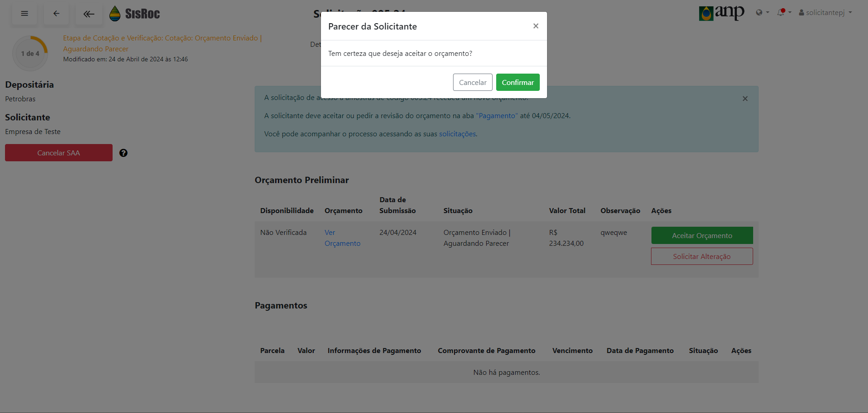Click the Vencimento column header

coord(572,351)
